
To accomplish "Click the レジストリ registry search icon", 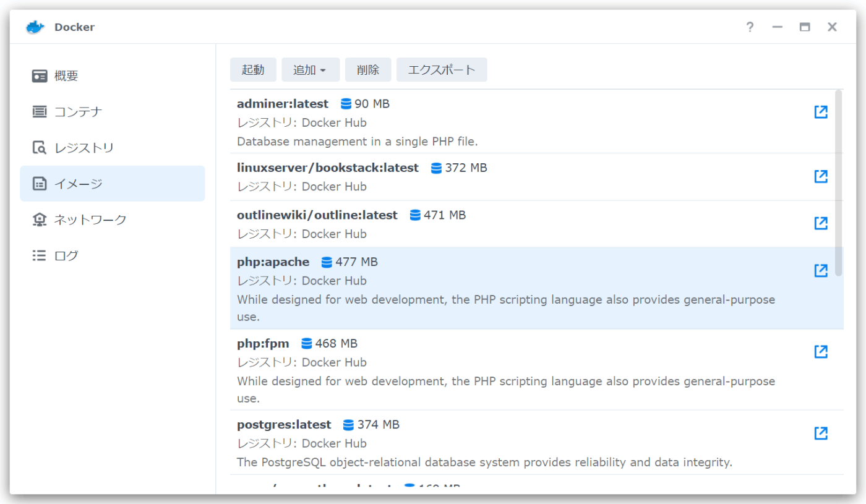I will coord(40,148).
